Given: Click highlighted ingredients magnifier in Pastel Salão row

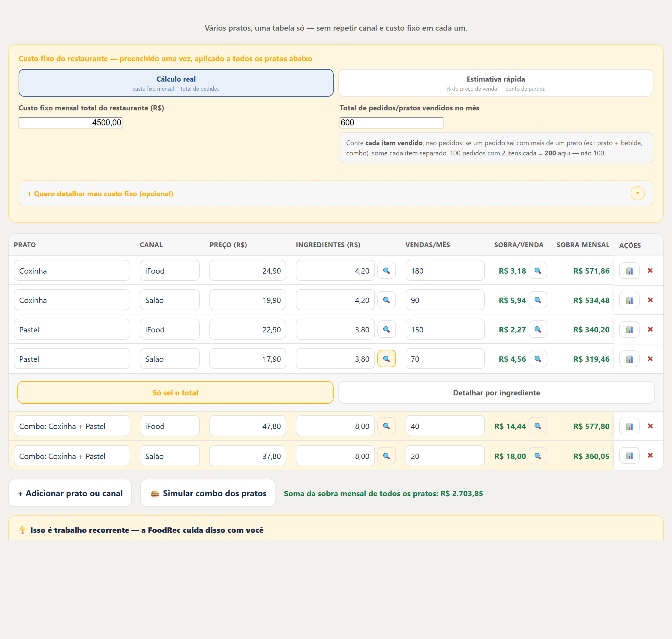Looking at the screenshot, I should click(387, 359).
